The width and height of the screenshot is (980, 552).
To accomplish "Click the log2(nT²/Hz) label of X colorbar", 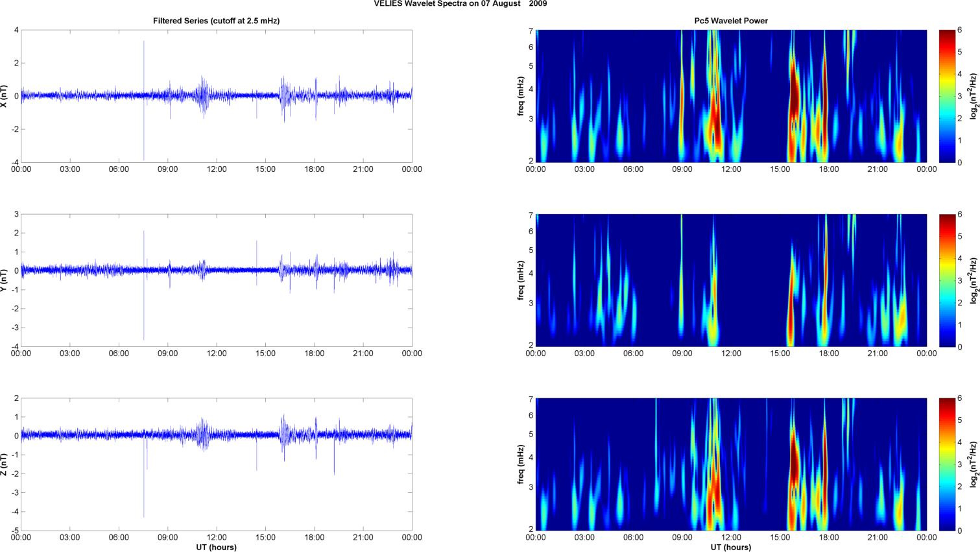I will click(x=974, y=96).
